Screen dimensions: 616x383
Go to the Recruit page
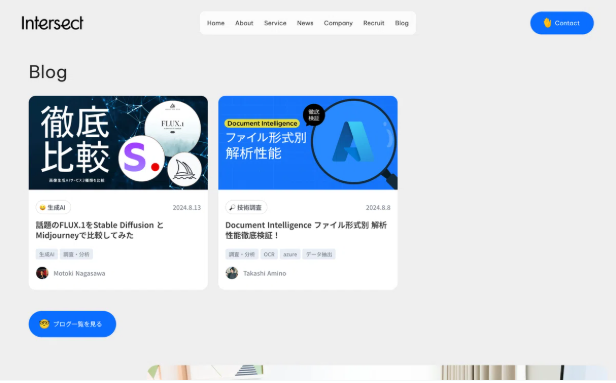374,23
